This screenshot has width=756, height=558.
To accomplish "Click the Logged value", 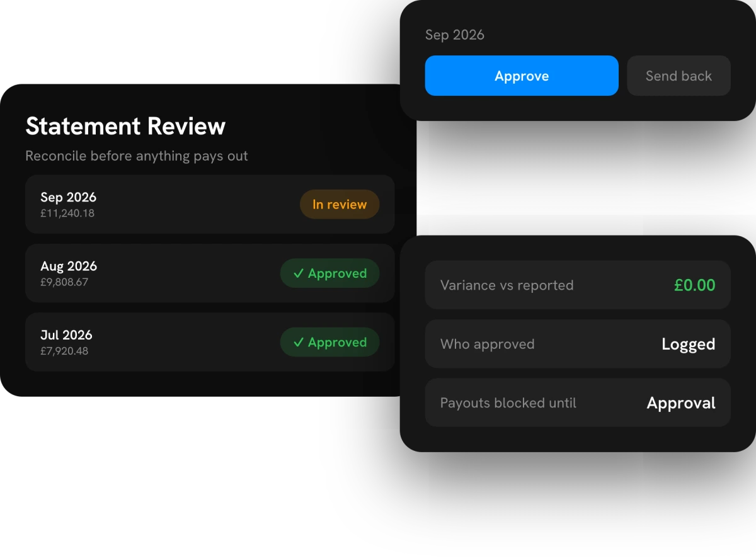I will point(689,344).
